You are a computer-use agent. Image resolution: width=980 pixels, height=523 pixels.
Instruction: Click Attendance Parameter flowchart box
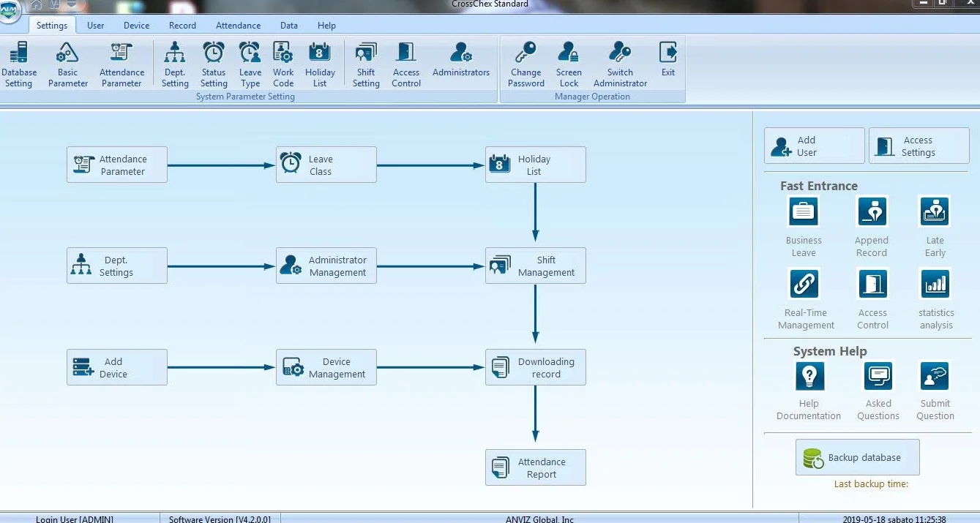(x=117, y=165)
